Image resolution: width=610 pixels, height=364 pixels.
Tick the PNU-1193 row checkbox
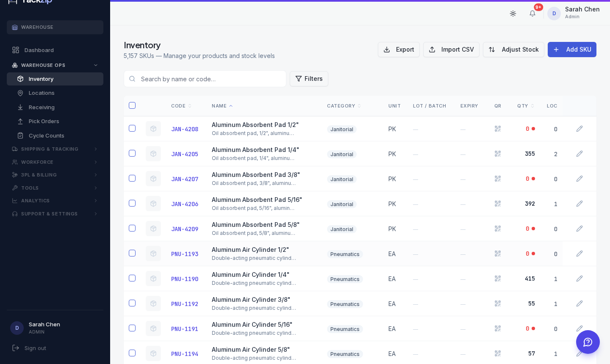(x=132, y=253)
